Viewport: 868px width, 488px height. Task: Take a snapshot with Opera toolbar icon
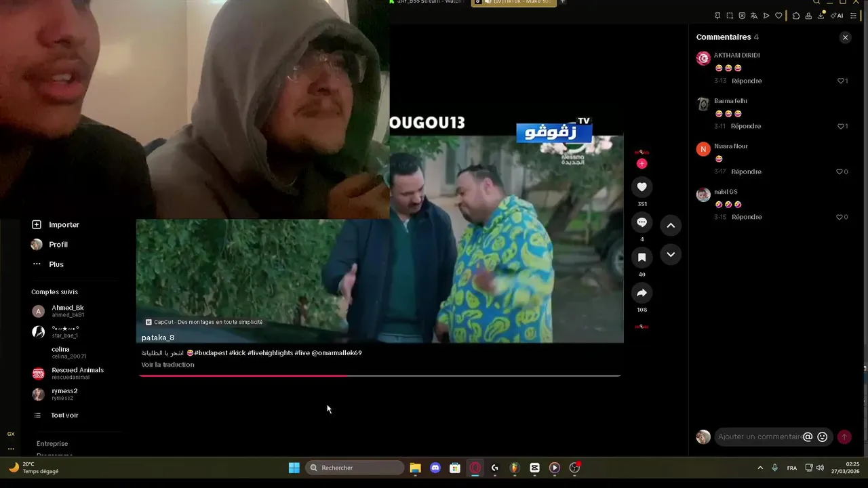click(x=730, y=16)
